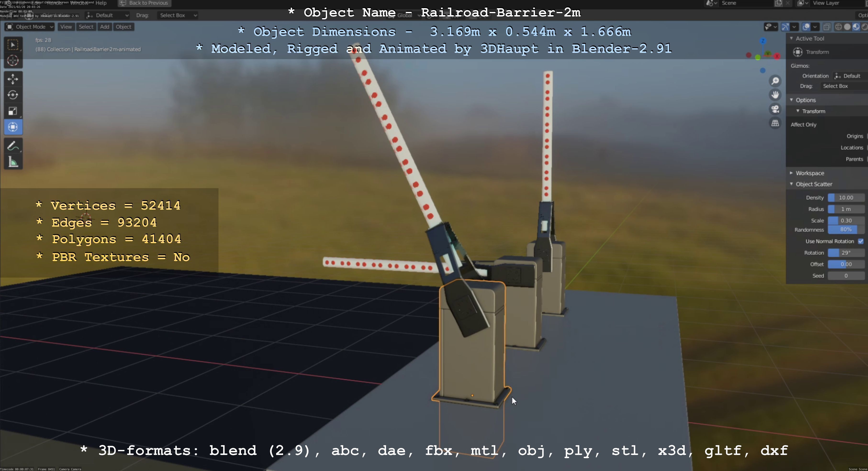Click the Back to Previous button

click(x=145, y=3)
